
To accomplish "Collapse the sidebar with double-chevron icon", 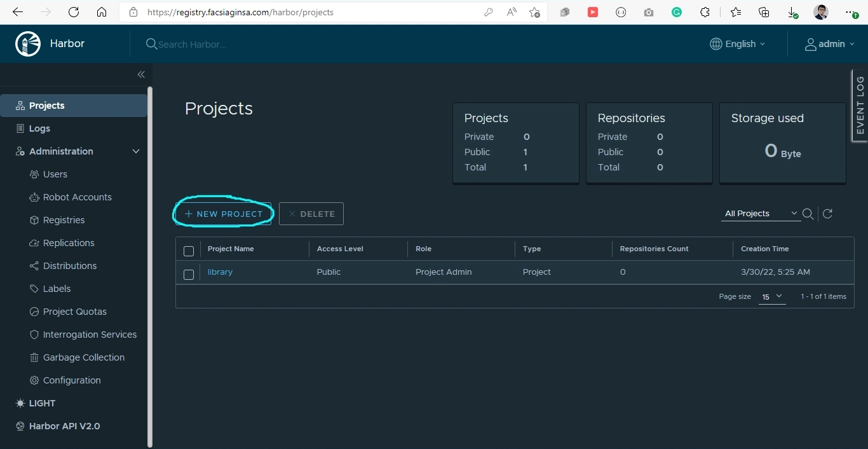I will point(141,74).
